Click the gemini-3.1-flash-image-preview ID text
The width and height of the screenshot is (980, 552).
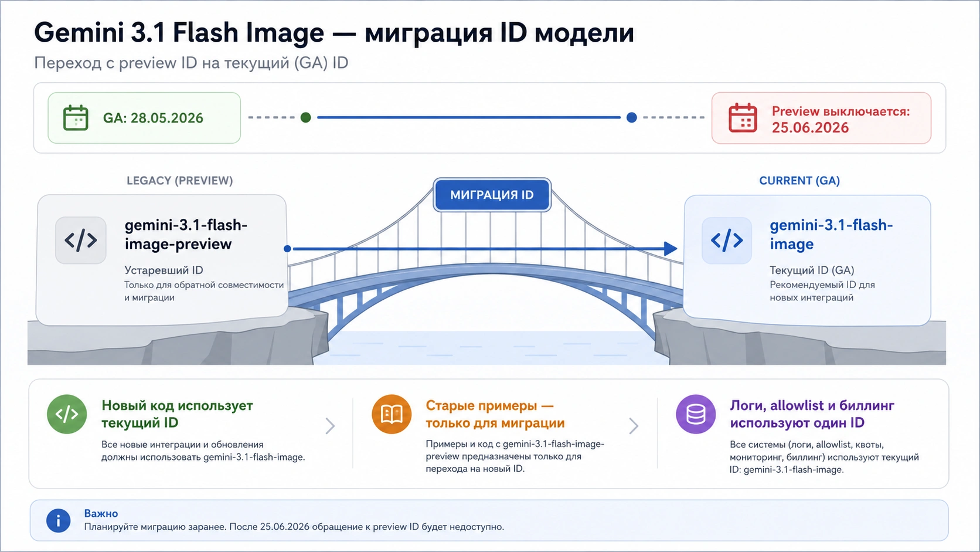point(186,235)
